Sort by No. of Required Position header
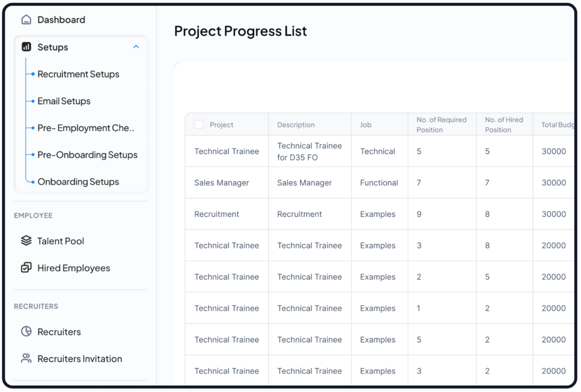Image resolution: width=581 pixels, height=392 pixels. click(x=441, y=124)
